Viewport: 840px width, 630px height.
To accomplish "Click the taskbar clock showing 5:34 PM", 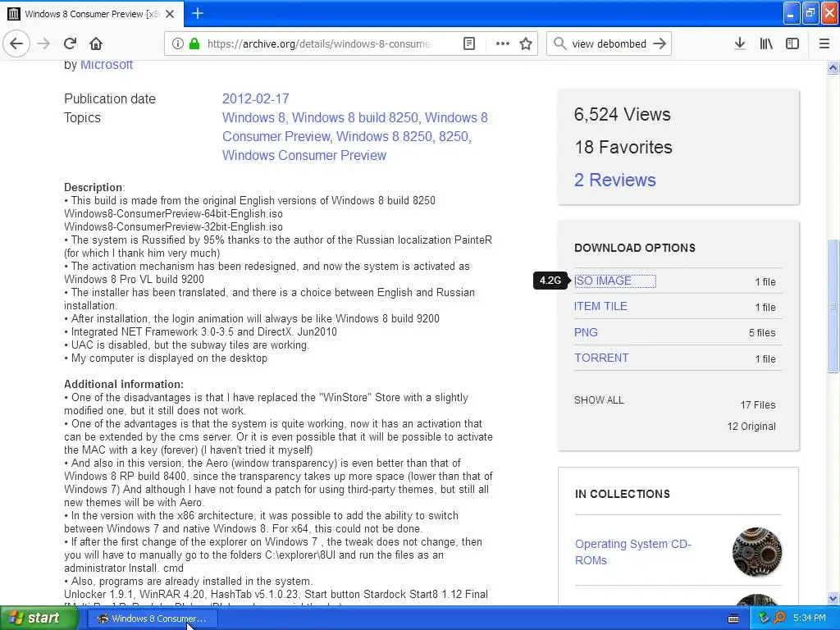I will pyautogui.click(x=809, y=619).
